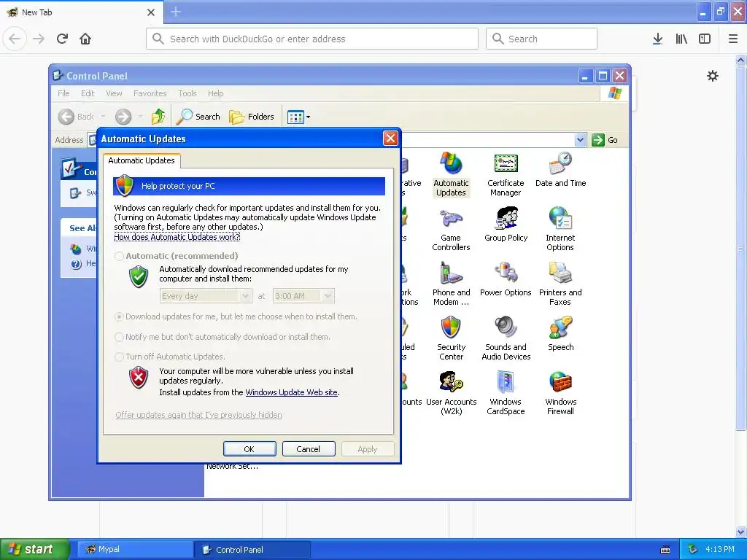Click the browser Search box

coord(541,39)
